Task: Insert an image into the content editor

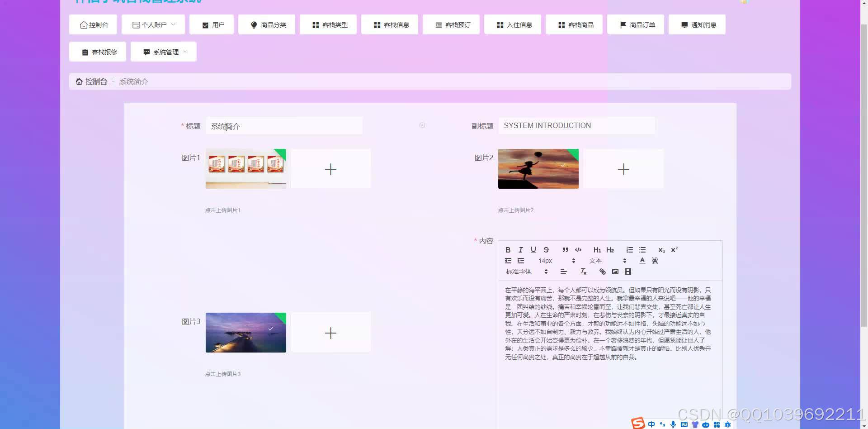Action: [x=615, y=271]
